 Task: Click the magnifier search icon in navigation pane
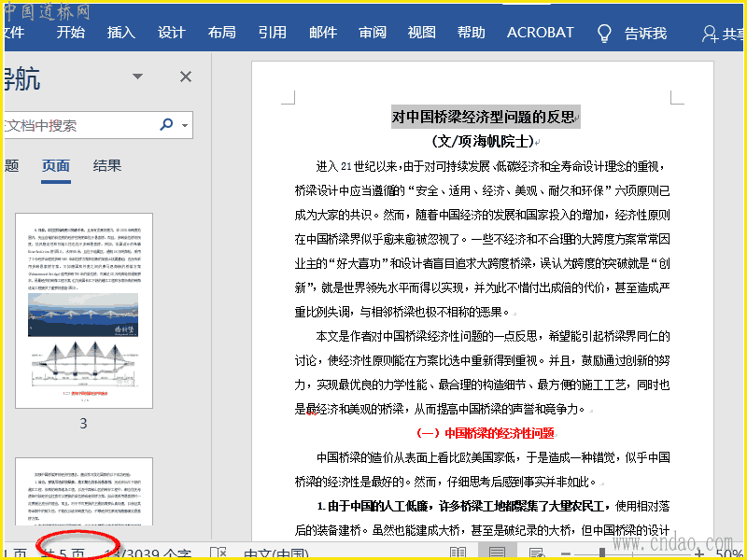pos(166,125)
